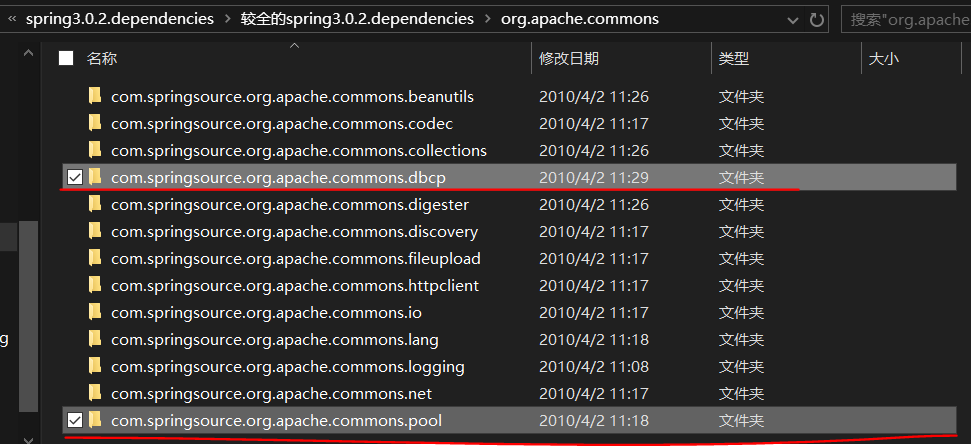Click the folder icon next to commons.io
The image size is (971, 446).
point(95,313)
